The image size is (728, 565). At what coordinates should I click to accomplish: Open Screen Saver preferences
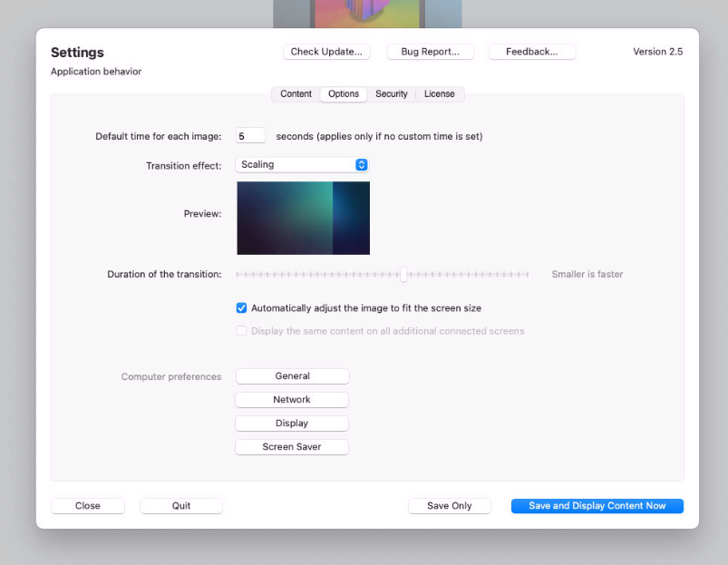point(292,446)
